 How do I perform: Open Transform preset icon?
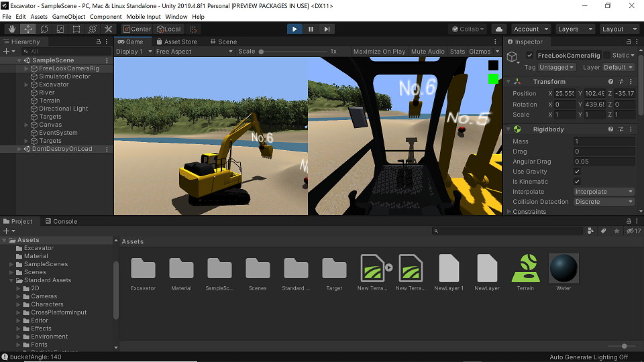click(621, 82)
